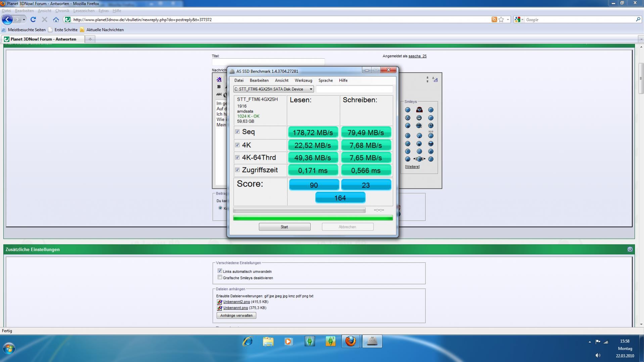Switch to AS SSD Benchmark taskbar icon
The width and height of the screenshot is (644, 362).
tap(372, 342)
